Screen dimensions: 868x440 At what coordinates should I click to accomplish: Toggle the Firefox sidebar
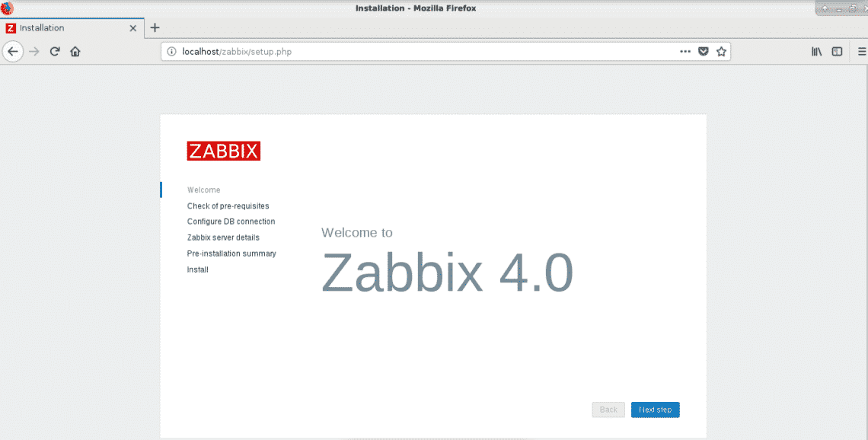pos(837,52)
